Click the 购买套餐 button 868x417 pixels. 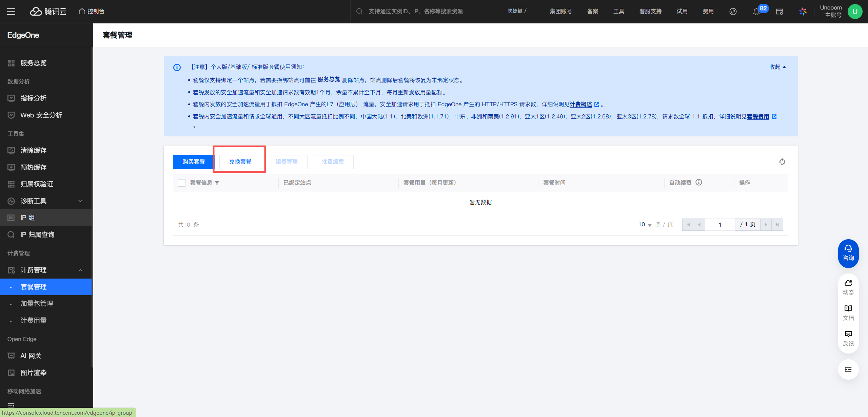click(x=194, y=162)
